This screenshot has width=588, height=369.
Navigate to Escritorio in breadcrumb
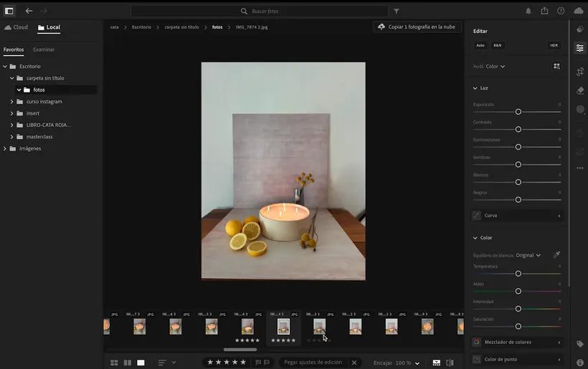point(141,27)
